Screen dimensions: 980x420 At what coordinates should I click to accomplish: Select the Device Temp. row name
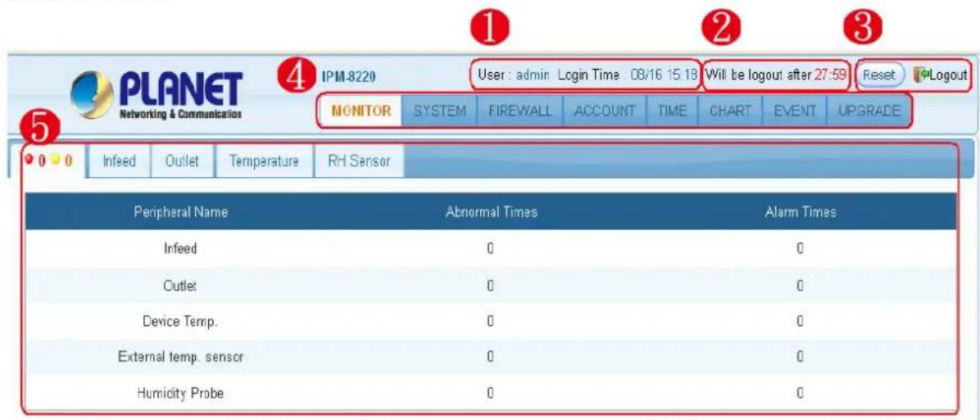point(180,321)
